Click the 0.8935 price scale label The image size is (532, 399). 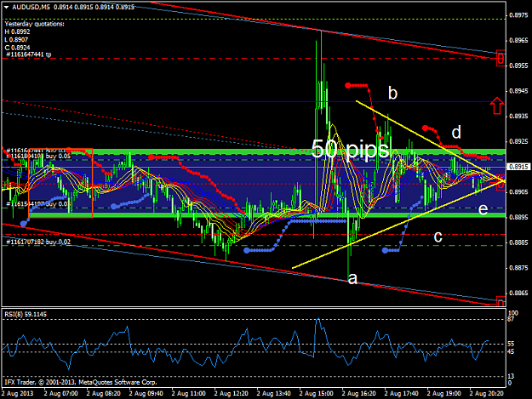click(518, 117)
